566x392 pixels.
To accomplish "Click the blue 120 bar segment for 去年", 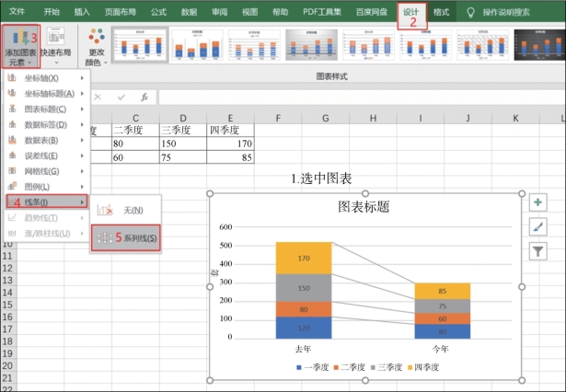I will [304, 328].
